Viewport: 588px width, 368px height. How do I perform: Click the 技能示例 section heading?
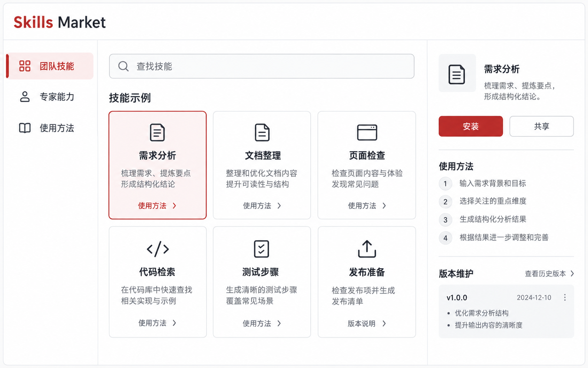130,98
